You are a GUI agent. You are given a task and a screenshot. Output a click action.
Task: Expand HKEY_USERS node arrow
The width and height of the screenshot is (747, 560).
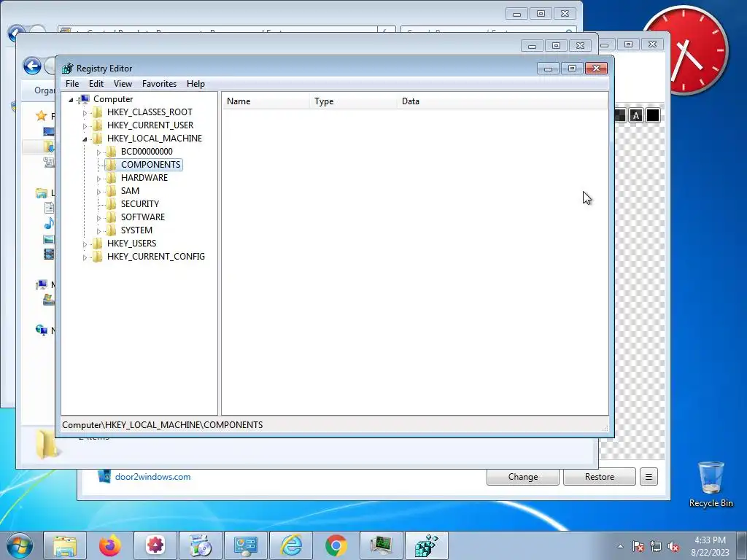pos(85,244)
